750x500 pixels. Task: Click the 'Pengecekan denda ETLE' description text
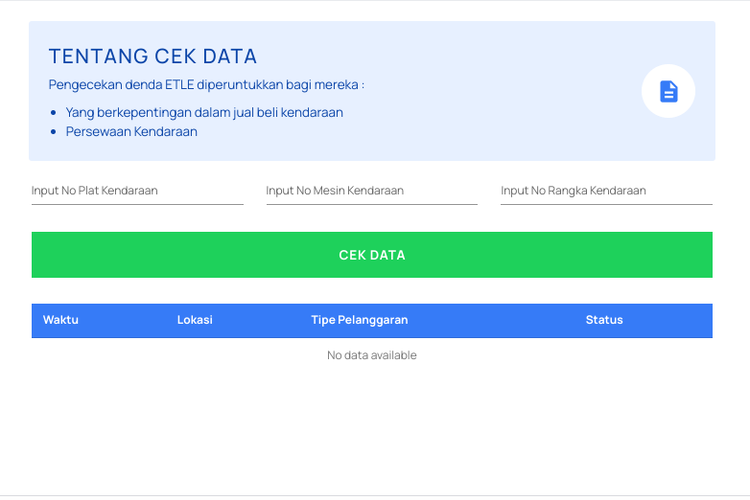(206, 85)
